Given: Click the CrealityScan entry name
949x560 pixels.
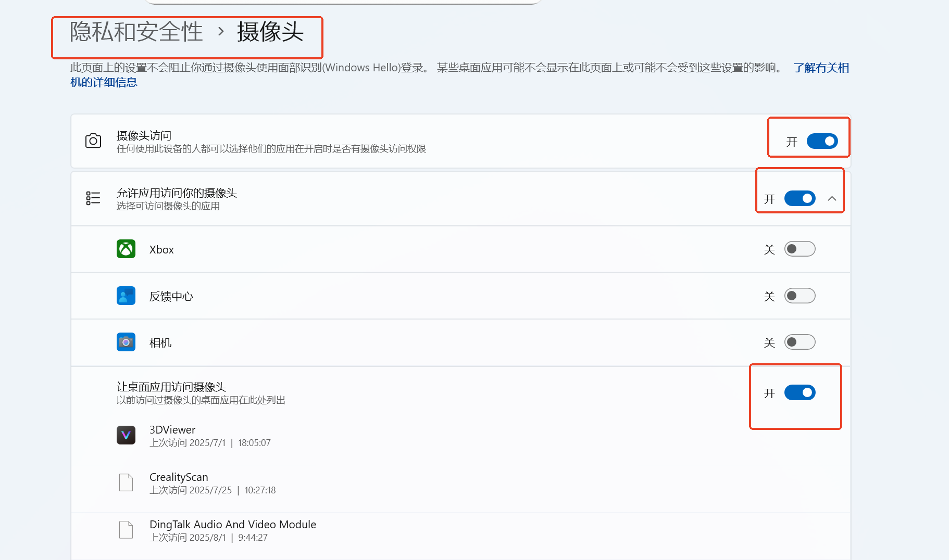Looking at the screenshot, I should (x=179, y=477).
